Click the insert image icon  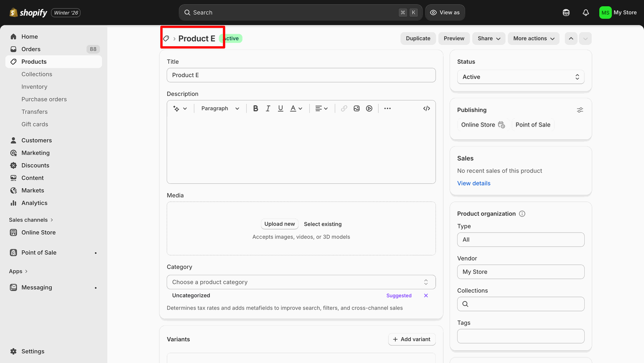click(x=357, y=108)
